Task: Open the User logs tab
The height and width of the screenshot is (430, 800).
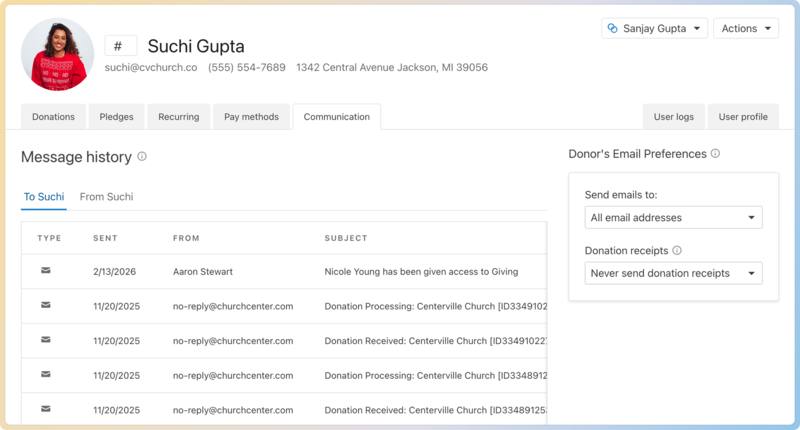Action: 673,117
